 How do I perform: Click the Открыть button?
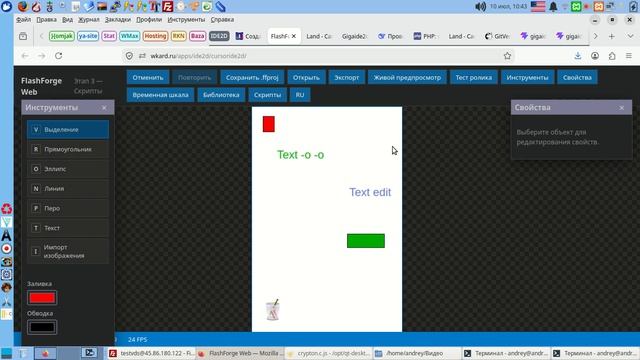click(306, 77)
